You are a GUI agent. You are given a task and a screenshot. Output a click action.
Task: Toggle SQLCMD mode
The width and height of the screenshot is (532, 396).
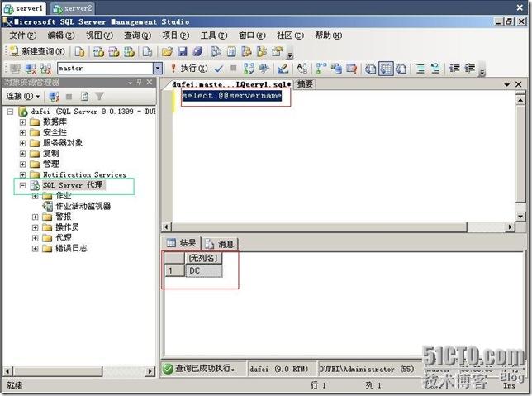pyautogui.click(x=352, y=69)
